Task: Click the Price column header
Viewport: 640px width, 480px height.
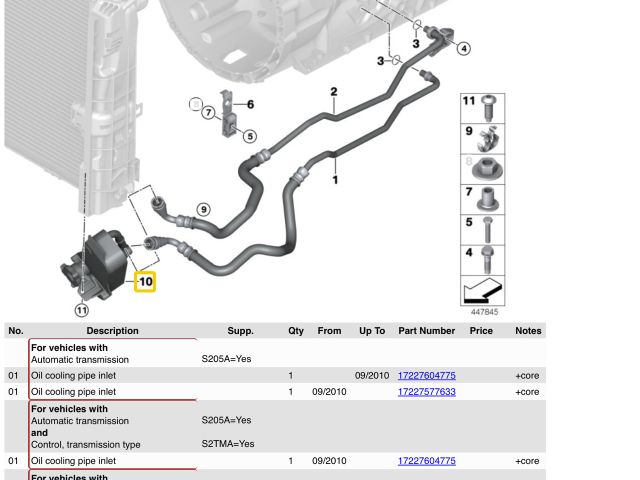Action: (481, 331)
